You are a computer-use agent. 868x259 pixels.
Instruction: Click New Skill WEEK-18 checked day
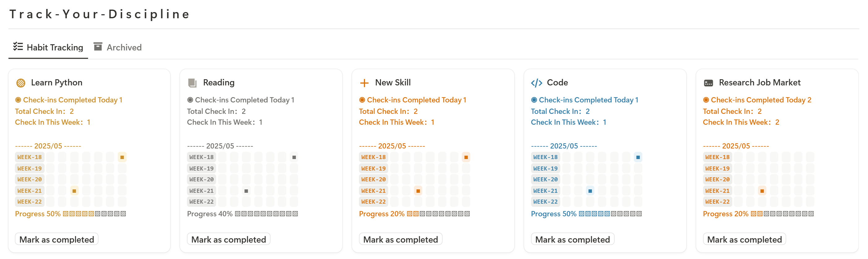coord(466,157)
